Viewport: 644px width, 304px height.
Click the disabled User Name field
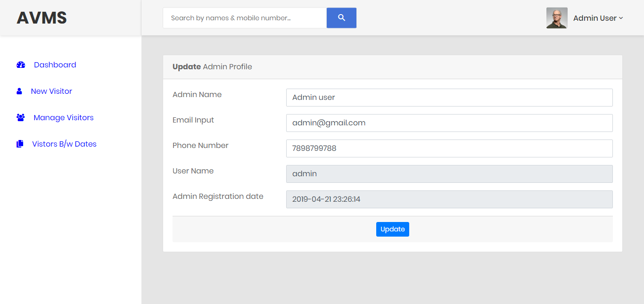(x=449, y=173)
